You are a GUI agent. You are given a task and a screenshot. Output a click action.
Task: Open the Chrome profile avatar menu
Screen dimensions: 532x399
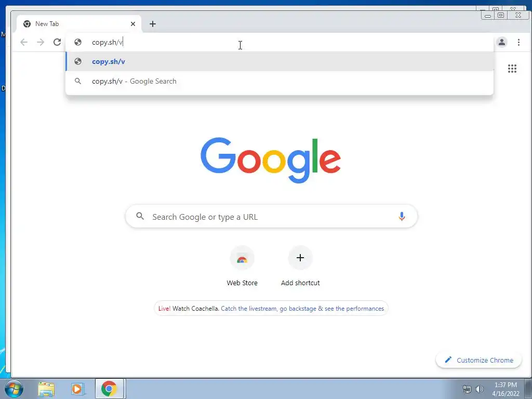click(x=502, y=42)
